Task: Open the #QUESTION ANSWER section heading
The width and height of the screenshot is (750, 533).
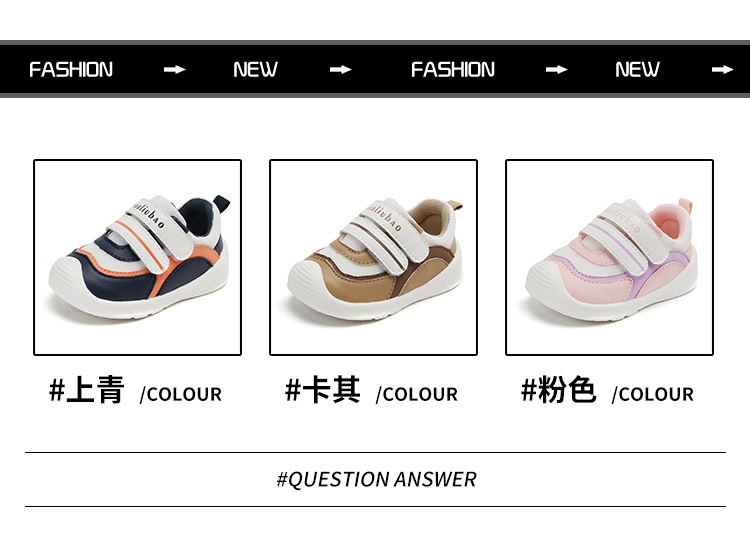Action: [x=376, y=479]
